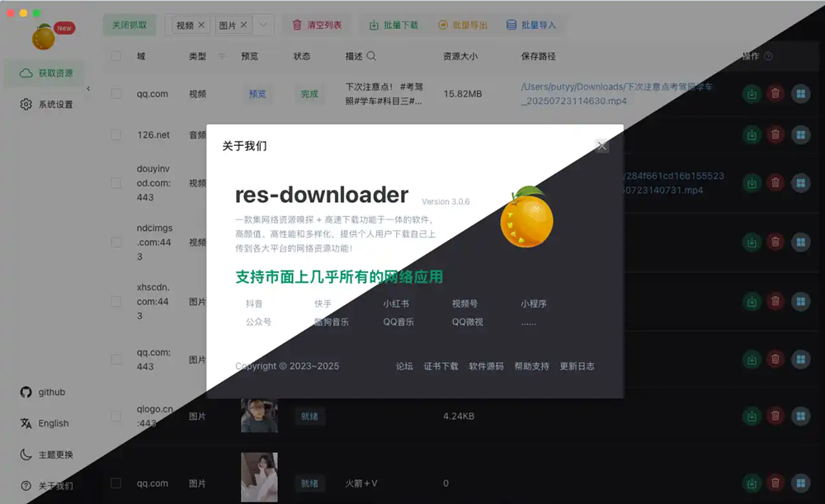This screenshot has height=504, width=825.
Task: Expand the resource type filter dropdown arrow
Action: 263,26
